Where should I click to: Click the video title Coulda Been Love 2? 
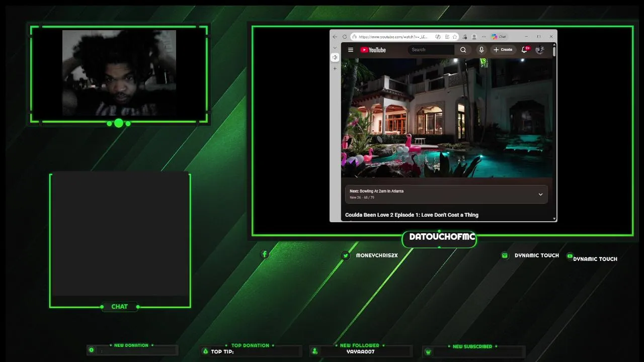[412, 215]
